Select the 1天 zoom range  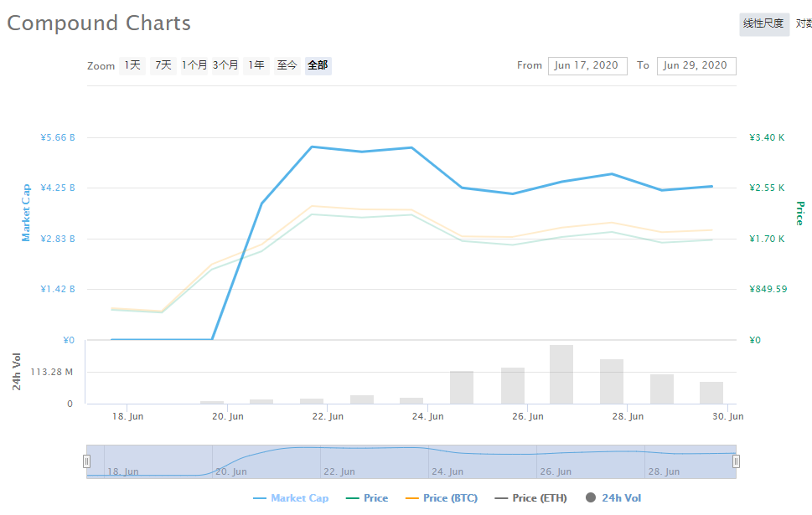pyautogui.click(x=132, y=65)
